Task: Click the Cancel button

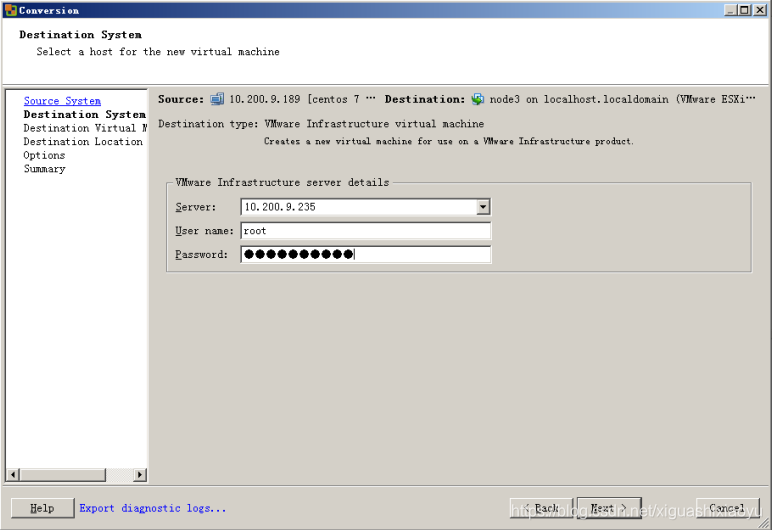Action: (728, 508)
